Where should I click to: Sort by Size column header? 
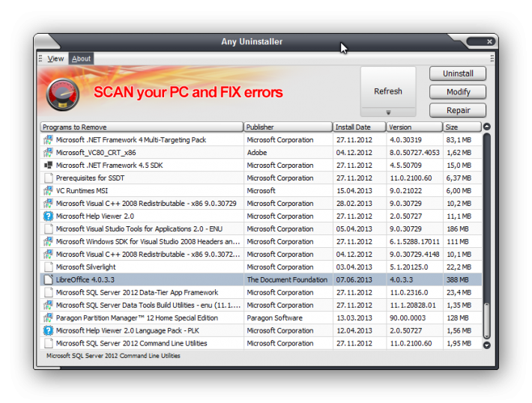pyautogui.click(x=462, y=127)
